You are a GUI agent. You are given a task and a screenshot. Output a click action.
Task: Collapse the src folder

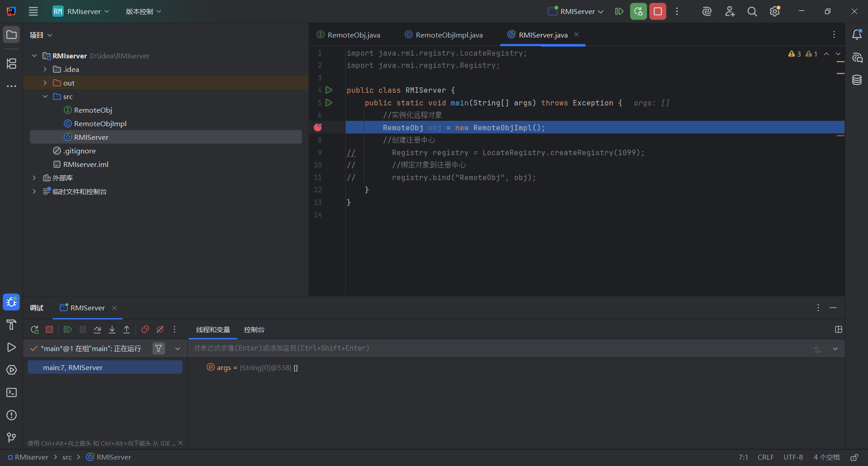pyautogui.click(x=45, y=96)
